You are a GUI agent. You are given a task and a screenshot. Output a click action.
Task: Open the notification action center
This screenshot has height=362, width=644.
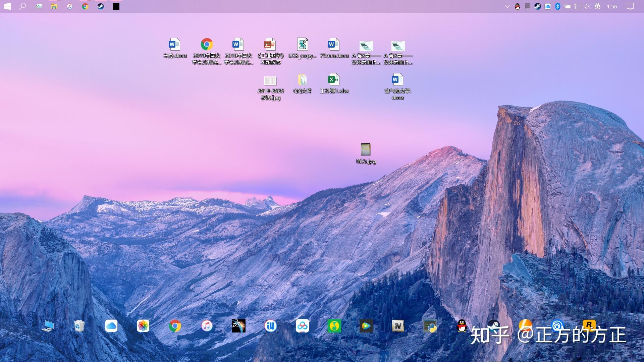630,6
